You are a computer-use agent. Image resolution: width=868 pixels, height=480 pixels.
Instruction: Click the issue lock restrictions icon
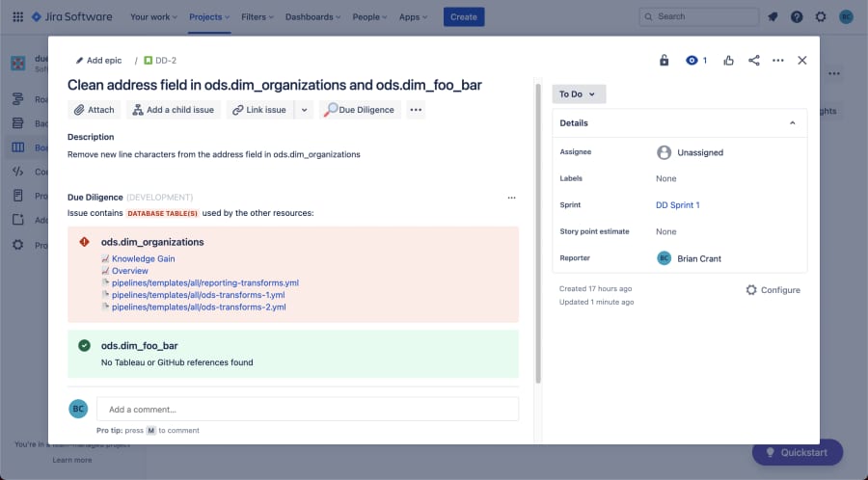[664, 61]
